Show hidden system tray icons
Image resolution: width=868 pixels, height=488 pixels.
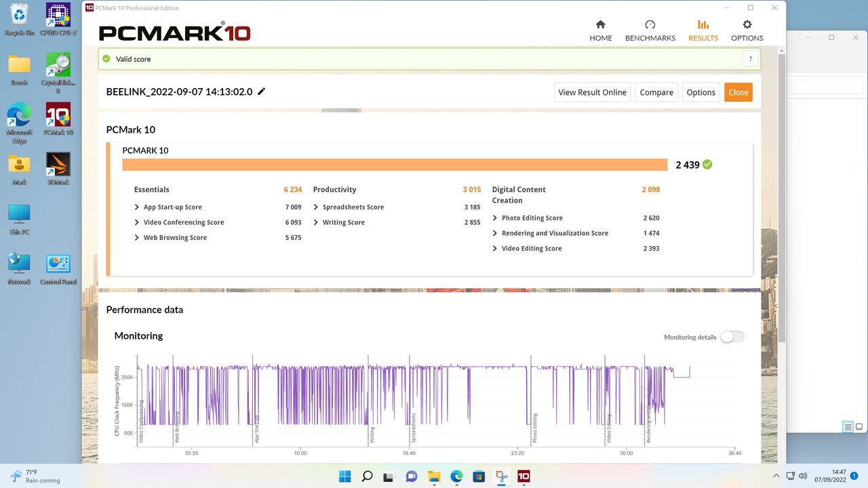point(776,476)
